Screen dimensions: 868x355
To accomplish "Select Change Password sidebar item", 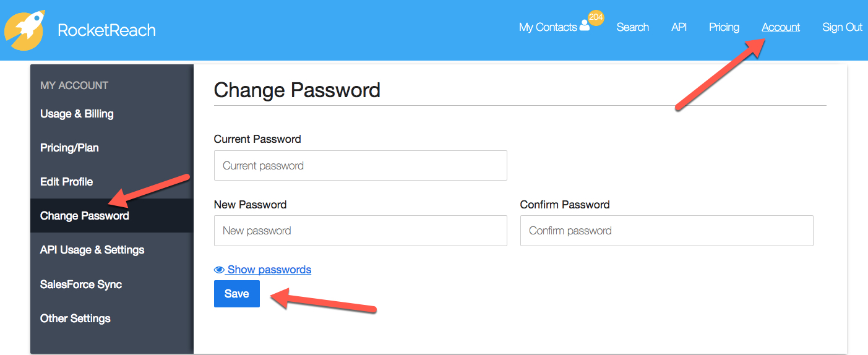I will [x=112, y=216].
